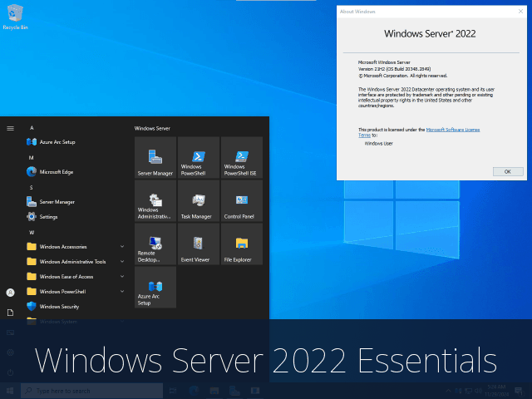Viewport: 532px width, 399px height.
Task: Open the Control Panel tile
Action: pos(242,201)
